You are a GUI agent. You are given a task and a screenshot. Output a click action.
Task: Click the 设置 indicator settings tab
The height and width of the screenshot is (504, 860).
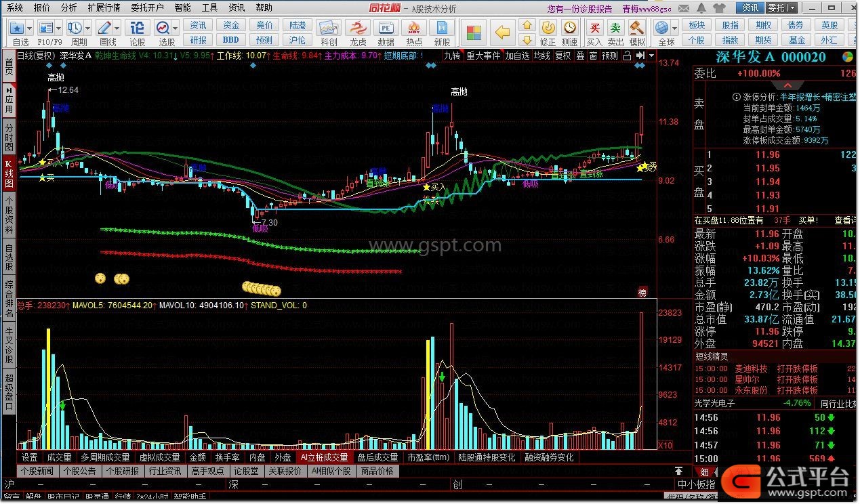[x=29, y=457]
